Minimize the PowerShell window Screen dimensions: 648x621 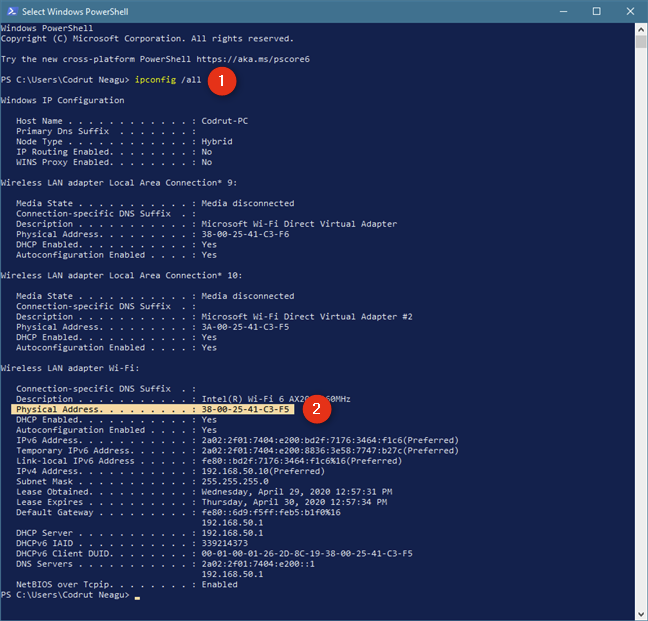click(x=563, y=12)
